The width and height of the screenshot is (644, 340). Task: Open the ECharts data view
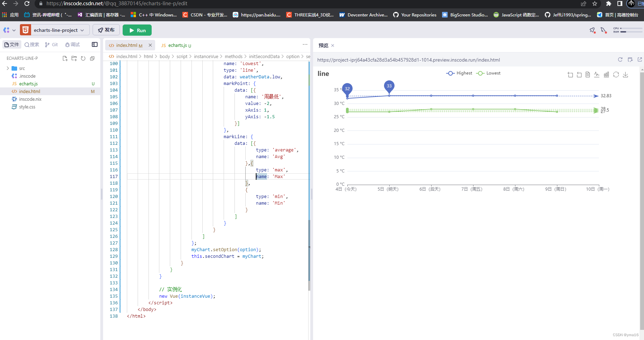coord(588,75)
